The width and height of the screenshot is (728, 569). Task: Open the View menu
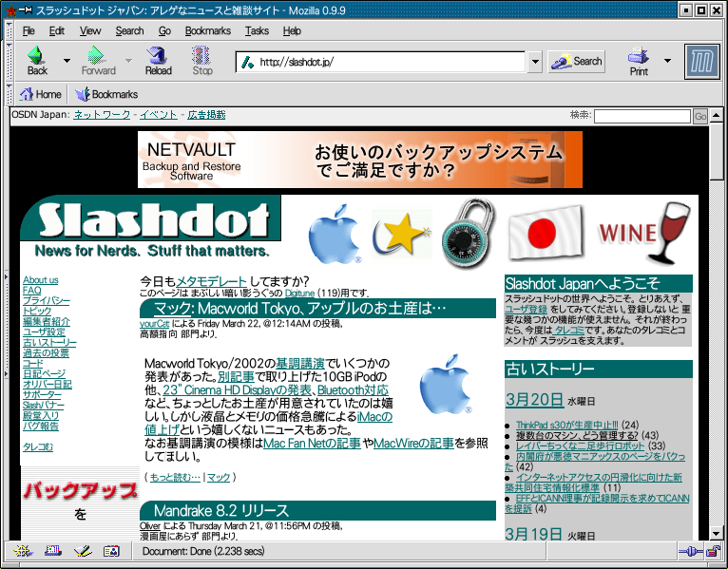[90, 30]
